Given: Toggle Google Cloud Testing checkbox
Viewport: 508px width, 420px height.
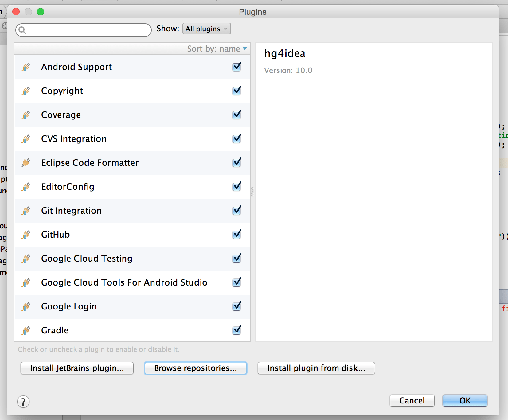Looking at the screenshot, I should 237,258.
